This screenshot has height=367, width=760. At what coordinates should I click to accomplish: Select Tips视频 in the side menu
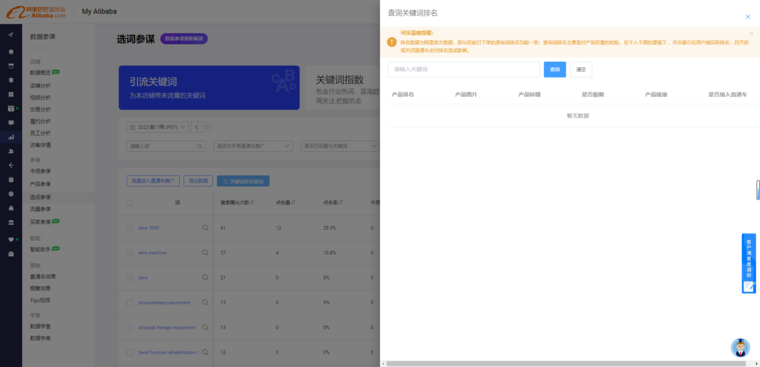(40, 300)
